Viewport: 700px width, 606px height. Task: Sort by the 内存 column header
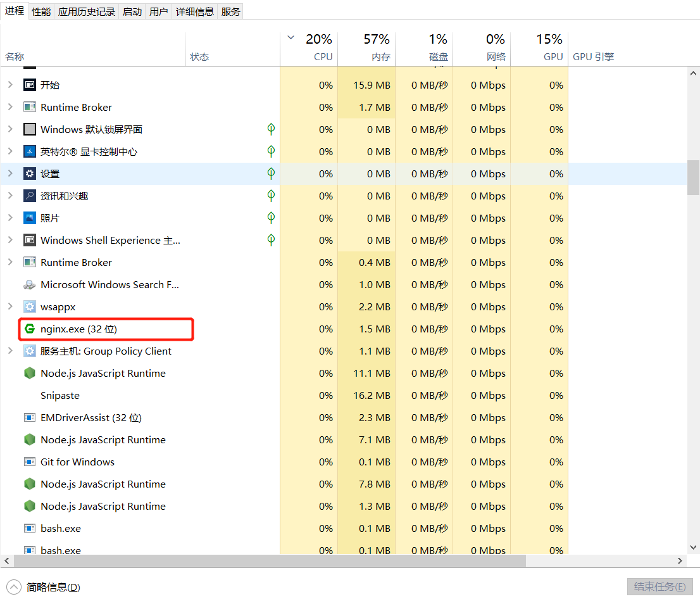click(366, 49)
